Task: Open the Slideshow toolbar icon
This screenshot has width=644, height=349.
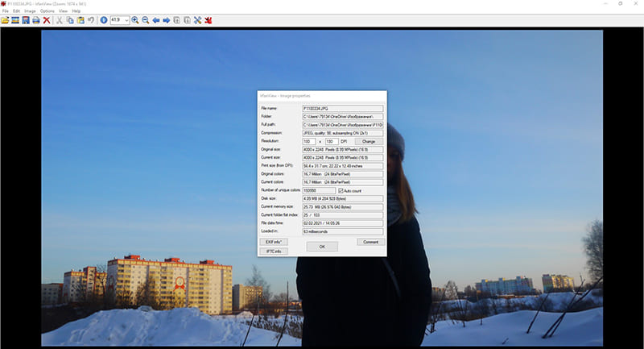Action: coord(15,20)
